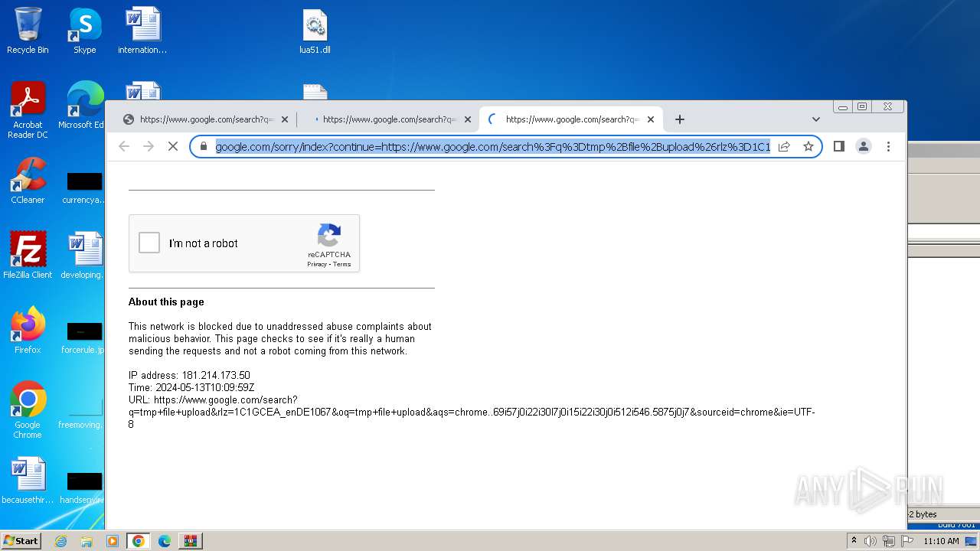
Task: Launch Internet Explorer from taskbar
Action: tap(61, 541)
